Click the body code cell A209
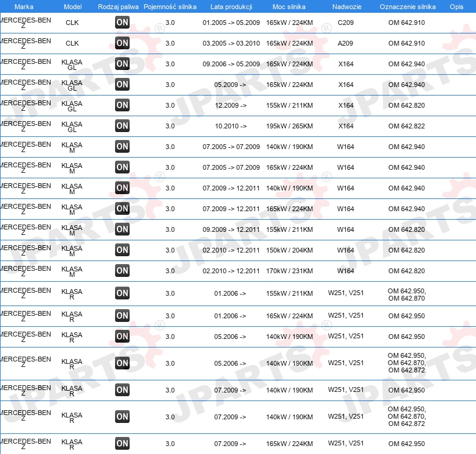The width and height of the screenshot is (476, 454). [346, 43]
